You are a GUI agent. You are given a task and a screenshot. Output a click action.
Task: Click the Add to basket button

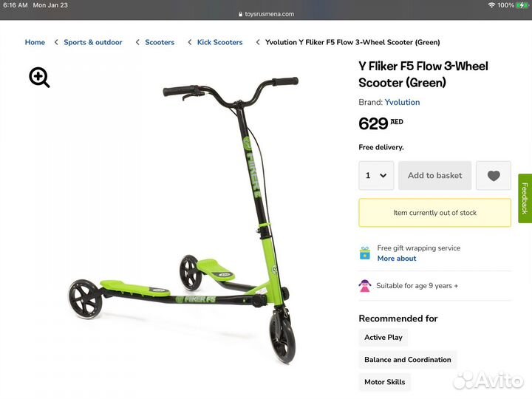point(435,175)
